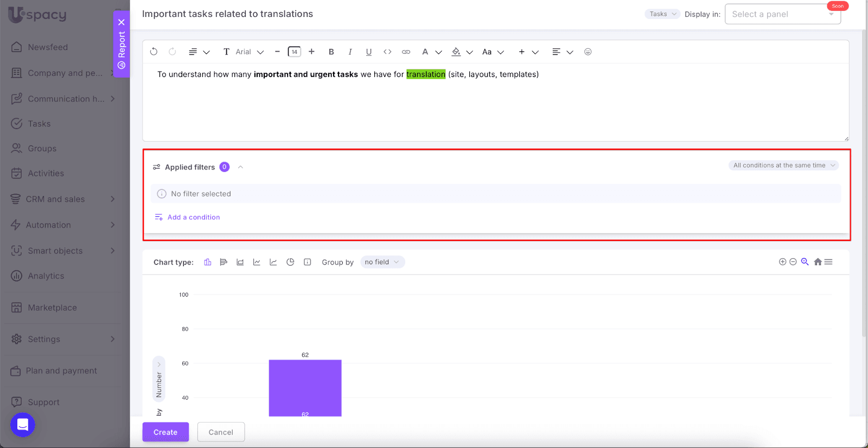Toggle underline text formatting
Screen dimensions: 868x448
[369, 52]
